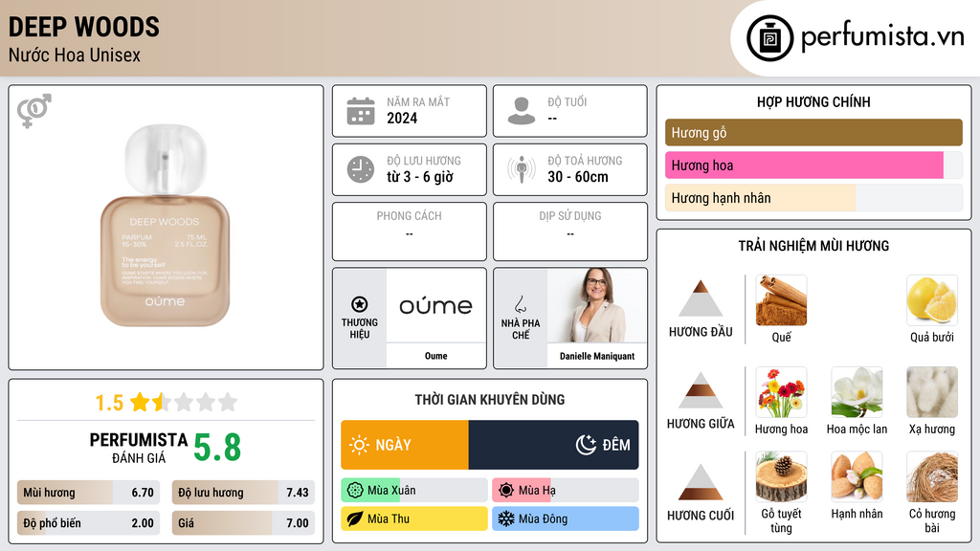Click the Độ lưu hương 7.43 rating bar

point(243,493)
